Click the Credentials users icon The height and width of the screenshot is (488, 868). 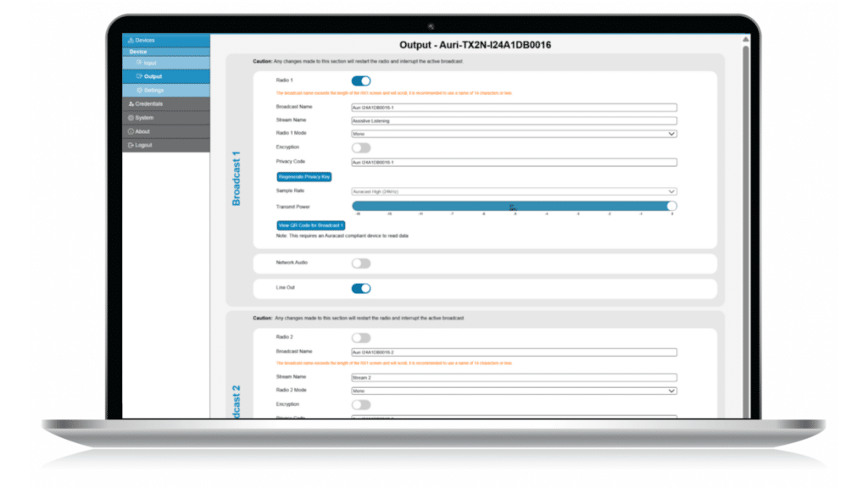(x=131, y=104)
